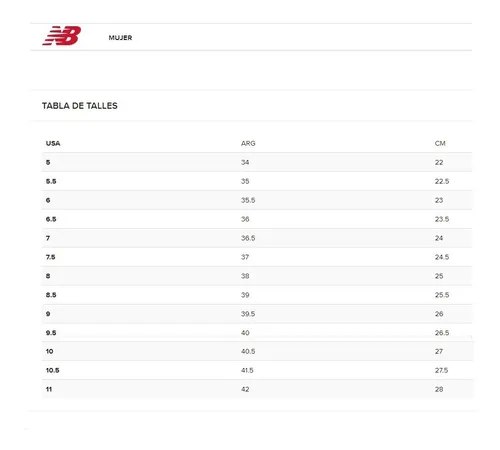Select the USA size 5.5 row
Viewport: 500px width, 450px height.
[x=257, y=181]
